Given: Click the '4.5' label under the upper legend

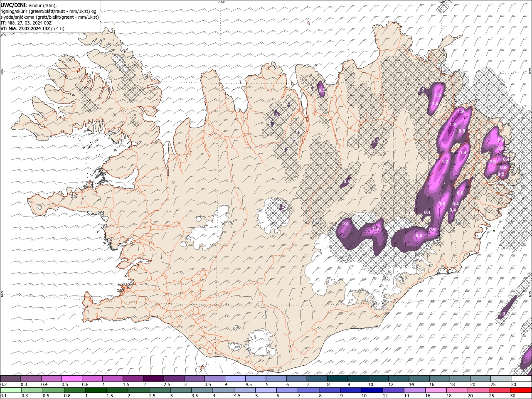Looking at the screenshot, I should click(x=249, y=384).
